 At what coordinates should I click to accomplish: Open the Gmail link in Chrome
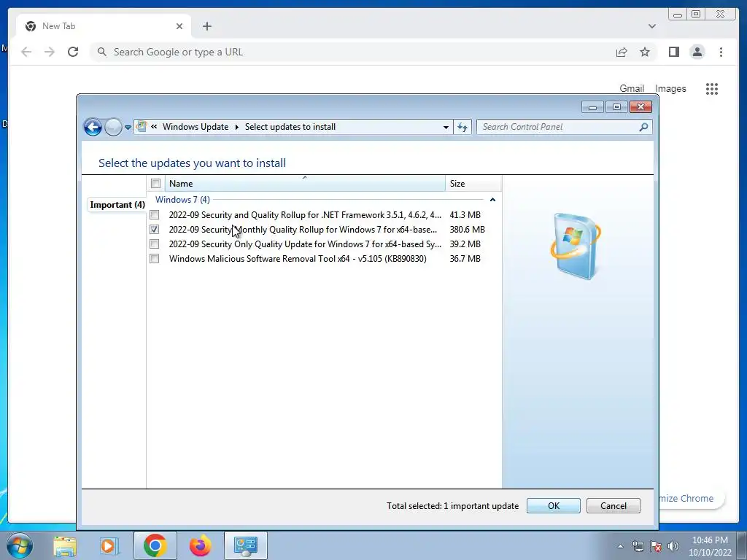632,88
